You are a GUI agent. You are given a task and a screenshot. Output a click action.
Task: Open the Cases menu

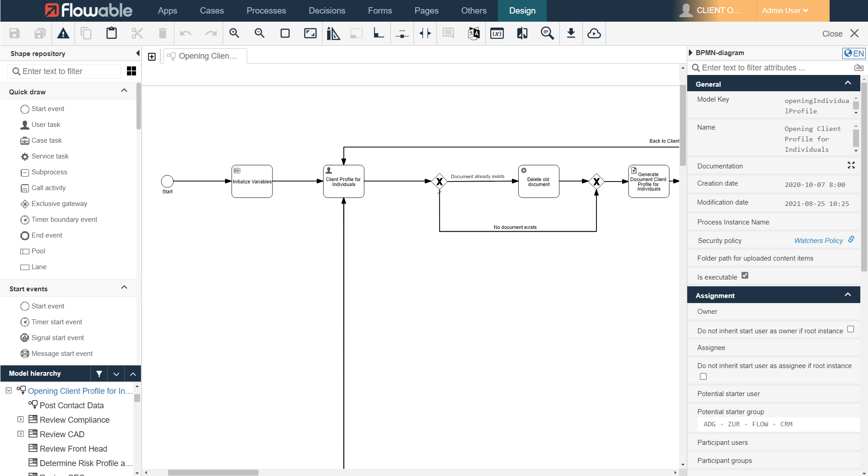point(212,10)
